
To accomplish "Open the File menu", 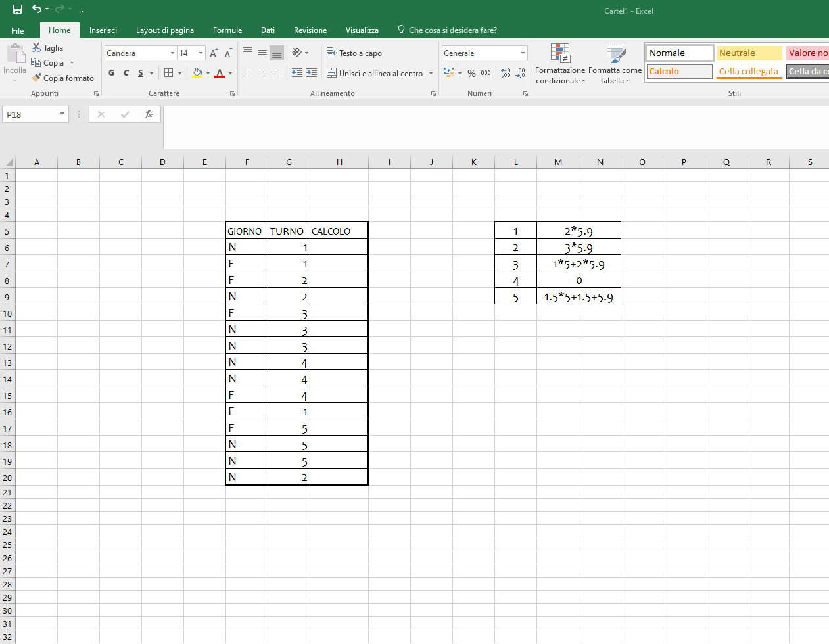I will [x=18, y=30].
